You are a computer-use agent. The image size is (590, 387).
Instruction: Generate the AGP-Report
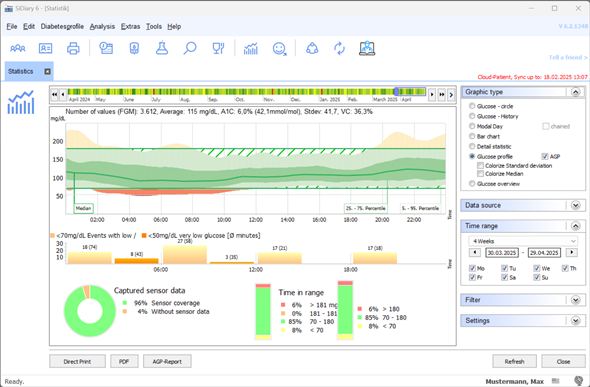click(x=167, y=361)
